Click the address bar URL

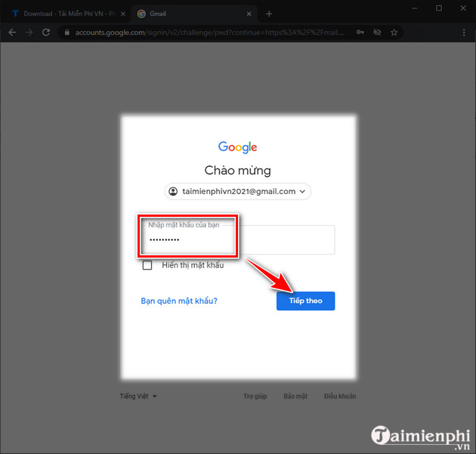(209, 32)
